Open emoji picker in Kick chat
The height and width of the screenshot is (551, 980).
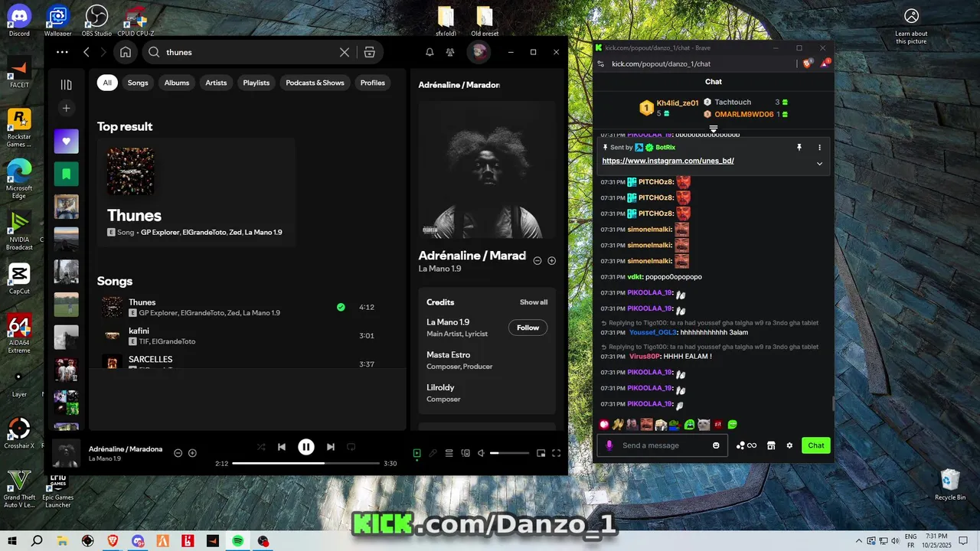[x=717, y=445]
